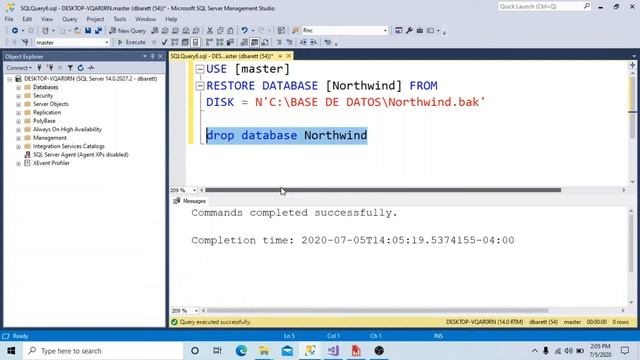Open Microsoft Edge from taskbar
This screenshot has width=640, height=360.
(x=241, y=351)
